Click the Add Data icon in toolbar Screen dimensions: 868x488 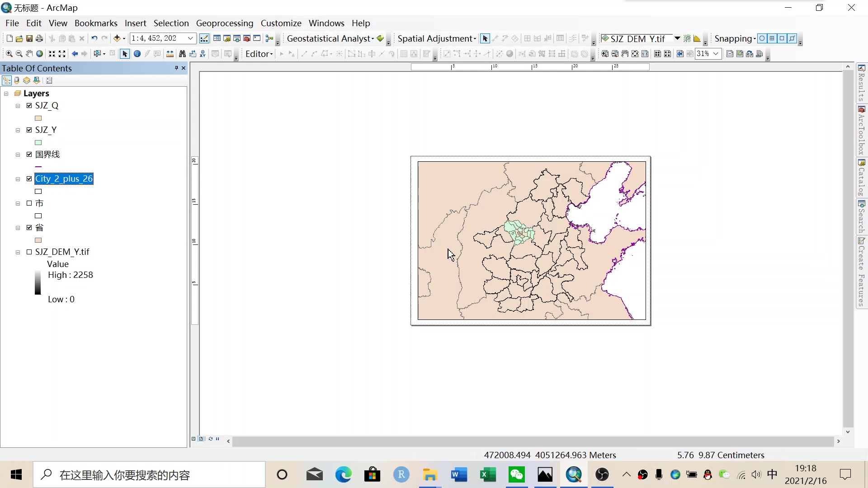pos(116,38)
